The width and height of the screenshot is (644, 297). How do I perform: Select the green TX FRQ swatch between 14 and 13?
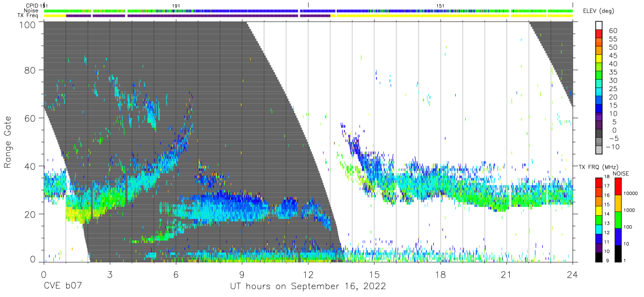click(599, 219)
